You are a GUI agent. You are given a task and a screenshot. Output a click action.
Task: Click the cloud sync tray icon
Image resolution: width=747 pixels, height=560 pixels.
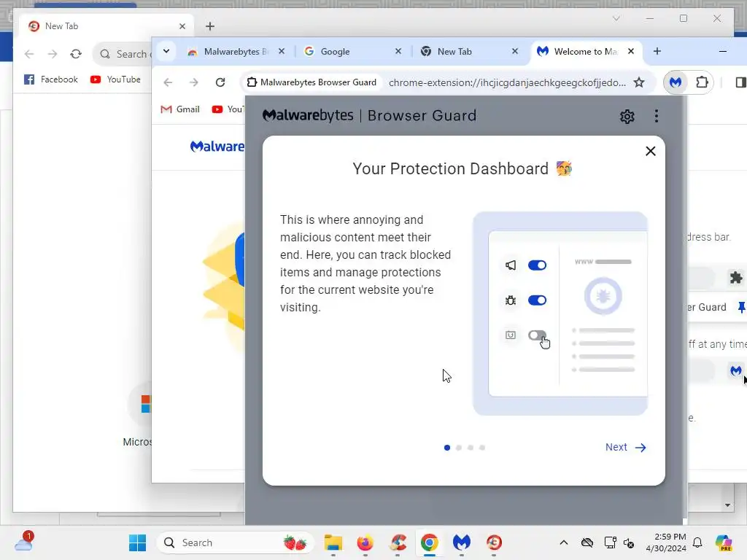point(587,542)
